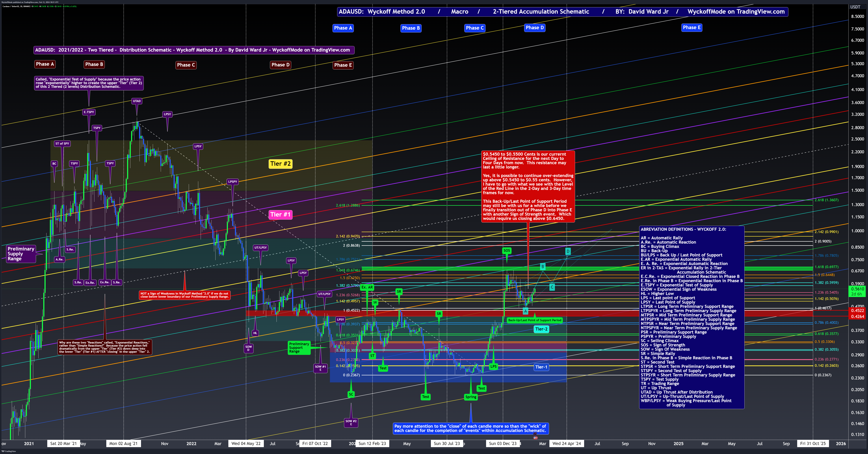The height and width of the screenshot is (454, 868).
Task: Select the green Spring label
Action: [471, 397]
